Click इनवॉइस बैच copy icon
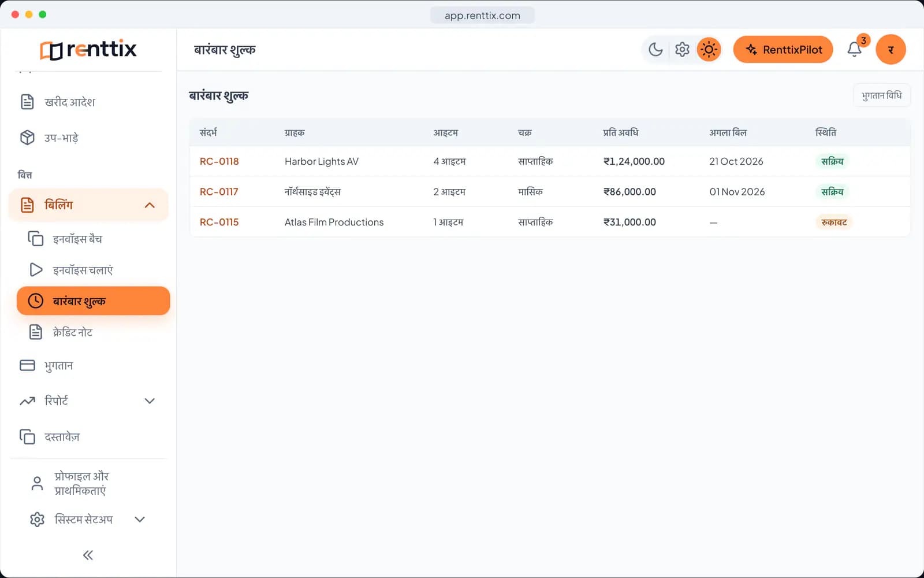 pos(36,239)
